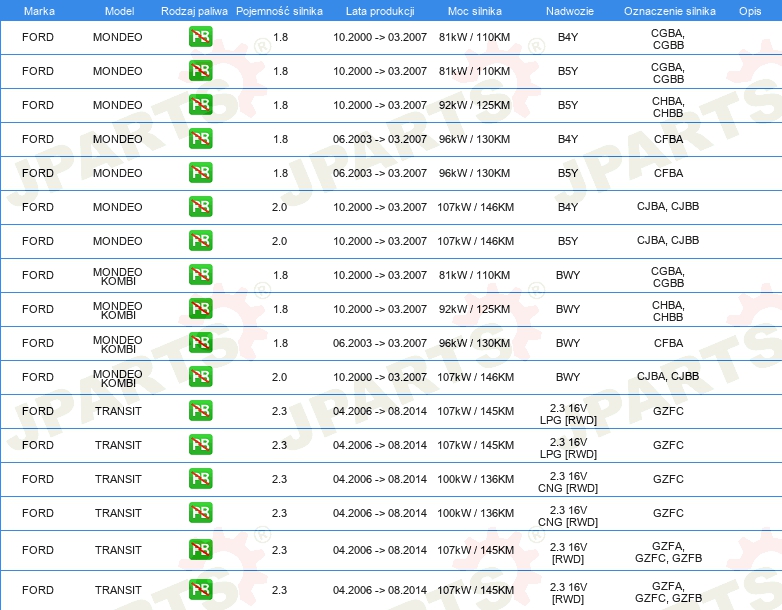Click 81kW / 110KM in the BWY row
782x610 pixels.
(x=474, y=275)
